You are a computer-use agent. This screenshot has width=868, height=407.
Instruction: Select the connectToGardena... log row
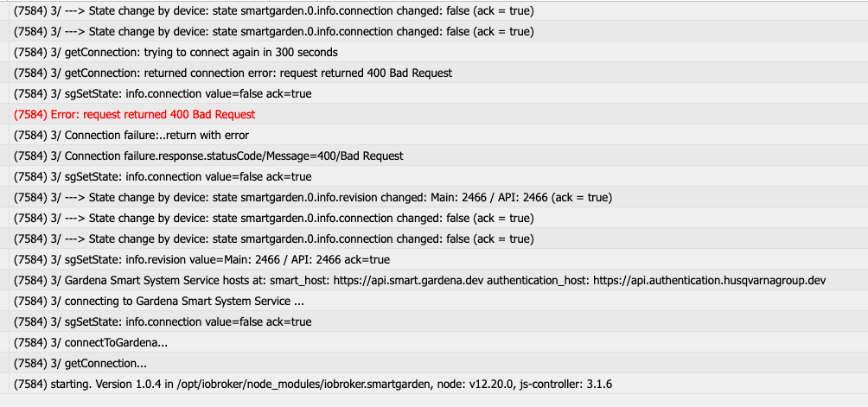(438, 342)
